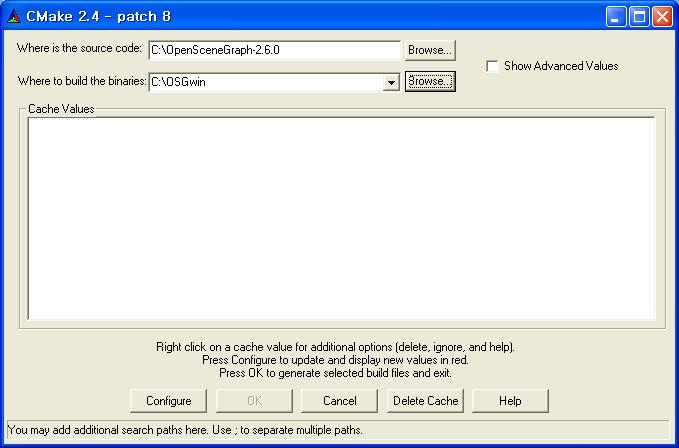Focus the source code path field
The image size is (679, 448).
[x=275, y=50]
